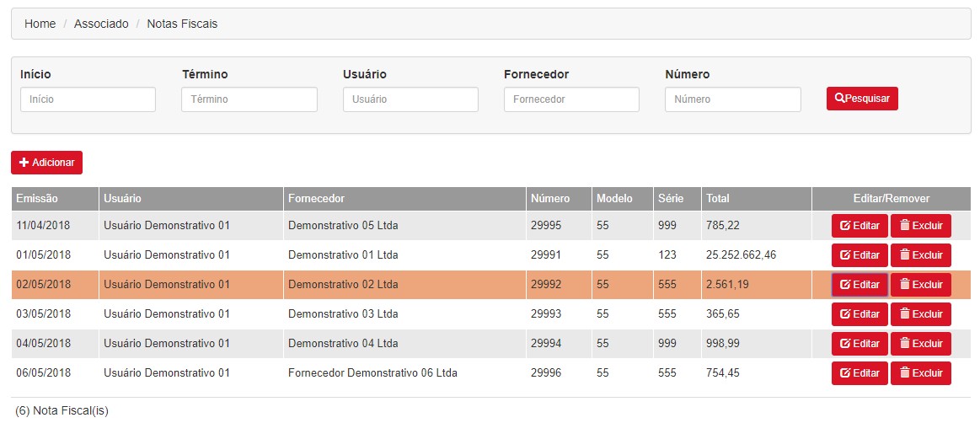Edit the invoice dated 06/05/2018
Screen dimensions: 980x423
[x=860, y=373]
